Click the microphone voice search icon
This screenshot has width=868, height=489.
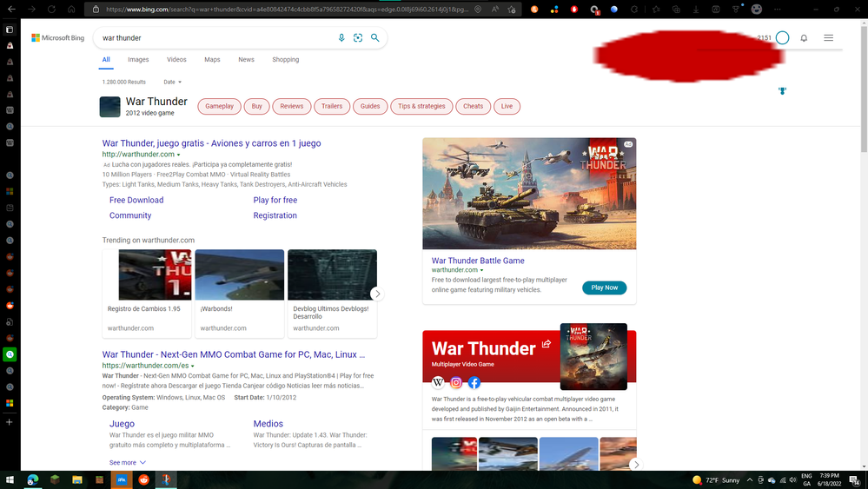pos(341,37)
